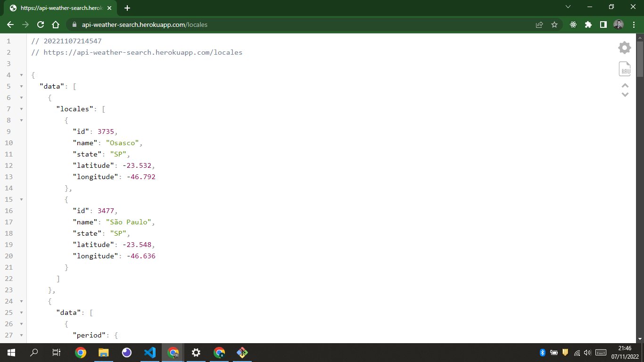The width and height of the screenshot is (644, 362).
Task: Click the id value 3735
Action: coord(106,132)
